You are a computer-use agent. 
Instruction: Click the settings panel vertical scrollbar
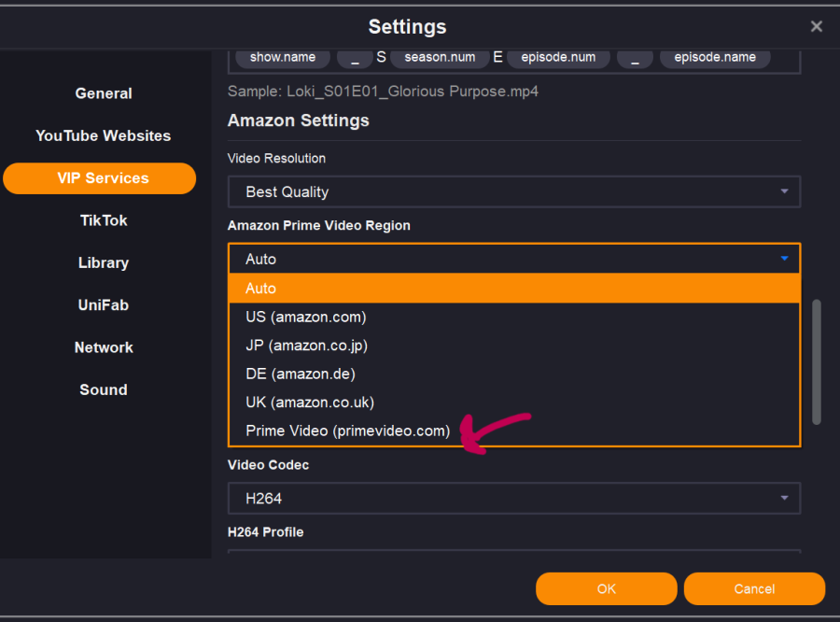[818, 361]
